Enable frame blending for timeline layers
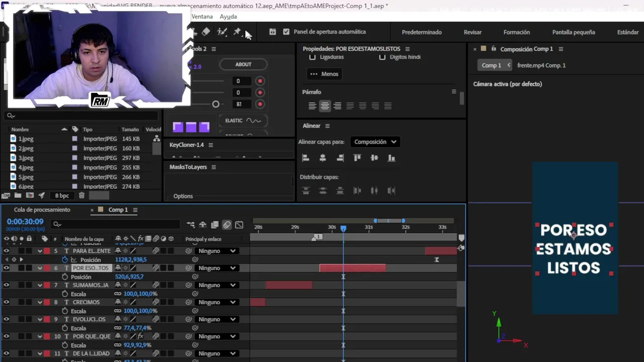 click(215, 225)
